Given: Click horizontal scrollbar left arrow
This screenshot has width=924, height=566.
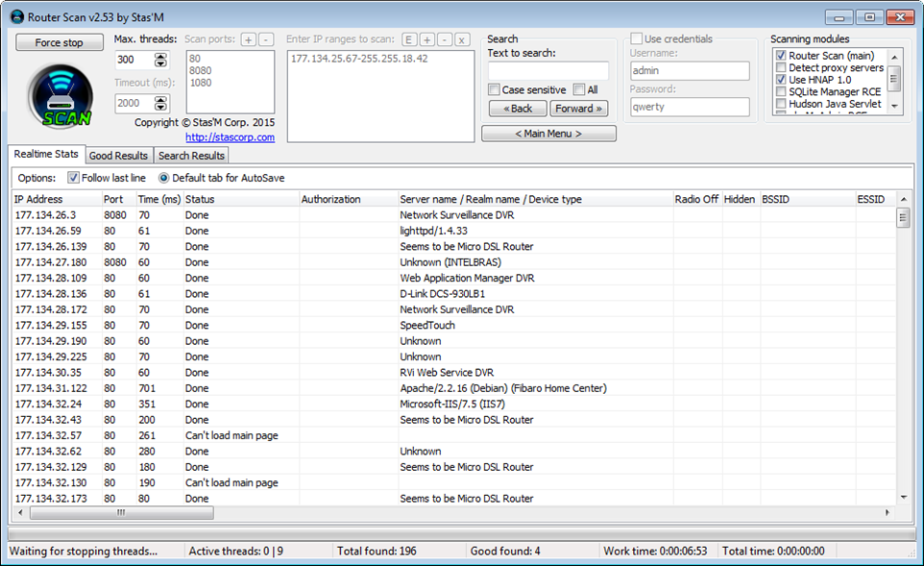Looking at the screenshot, I should 20,513.
